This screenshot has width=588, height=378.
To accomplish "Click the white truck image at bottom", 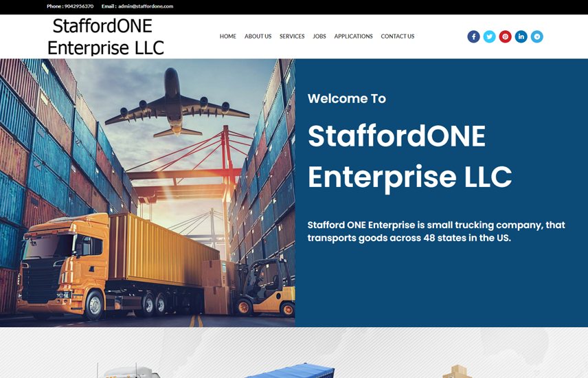I will (128, 370).
